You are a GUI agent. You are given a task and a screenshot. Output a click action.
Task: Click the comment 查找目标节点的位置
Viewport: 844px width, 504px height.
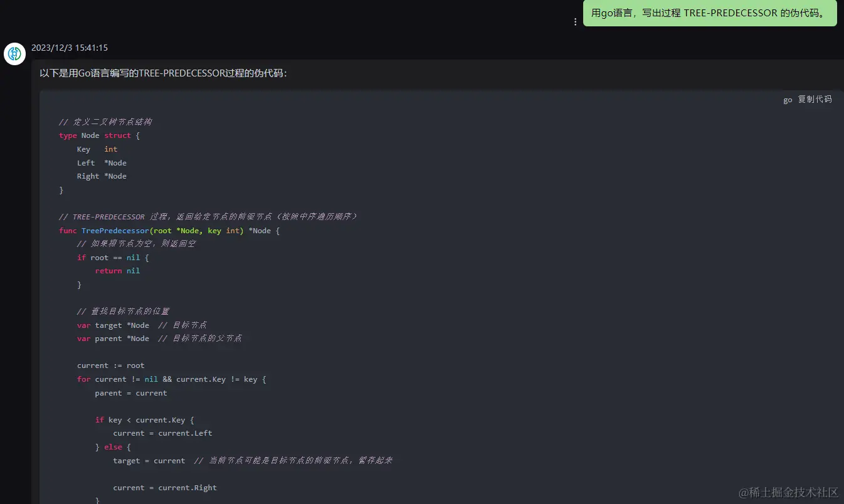click(123, 311)
